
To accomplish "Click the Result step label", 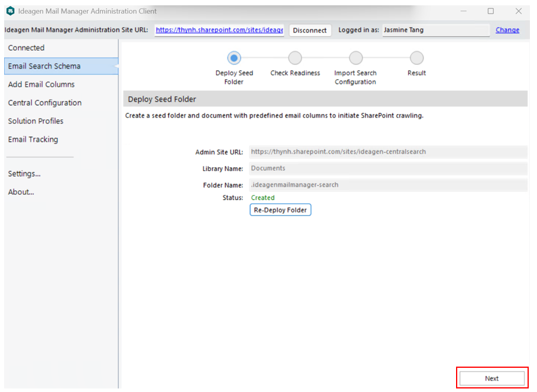I will click(416, 73).
